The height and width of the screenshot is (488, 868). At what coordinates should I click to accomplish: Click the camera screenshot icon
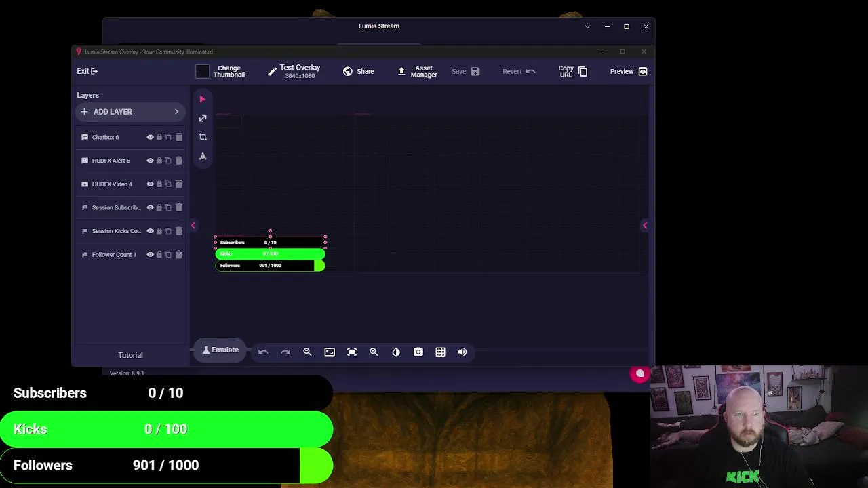(x=418, y=352)
